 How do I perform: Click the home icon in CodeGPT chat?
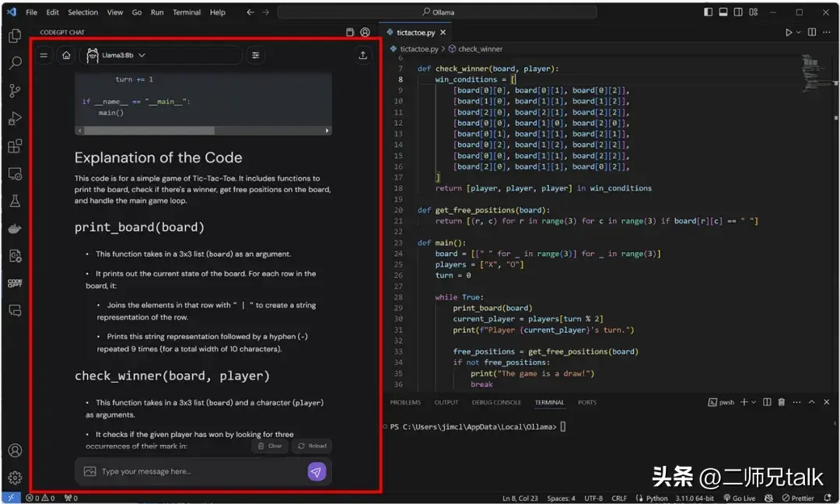(x=66, y=55)
